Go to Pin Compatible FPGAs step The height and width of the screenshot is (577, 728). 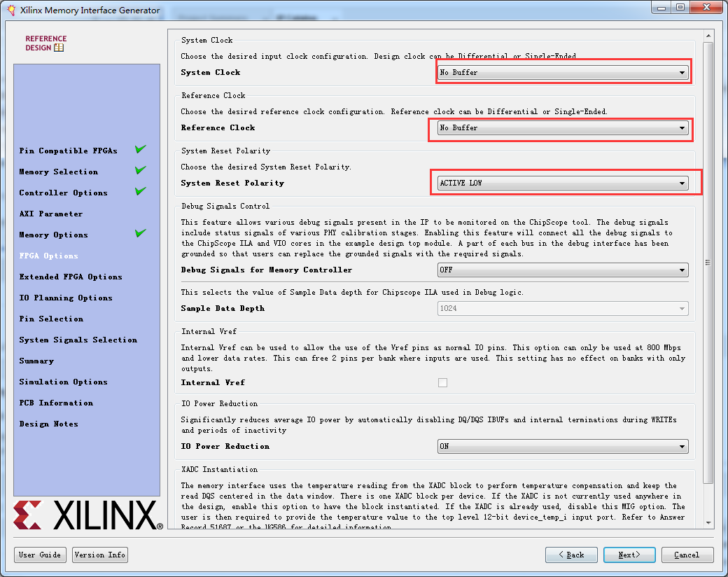tap(69, 151)
